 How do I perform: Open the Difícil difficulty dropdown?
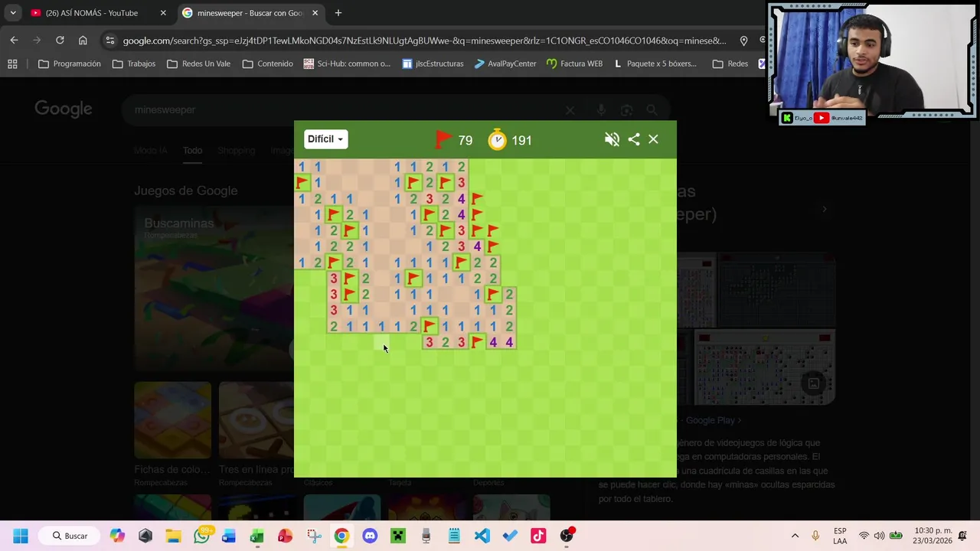click(x=325, y=139)
